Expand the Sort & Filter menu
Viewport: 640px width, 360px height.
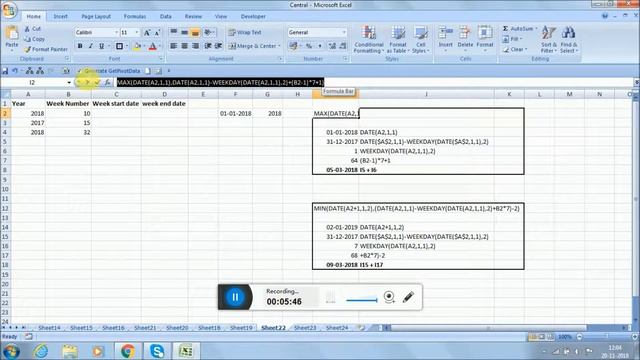coord(549,39)
